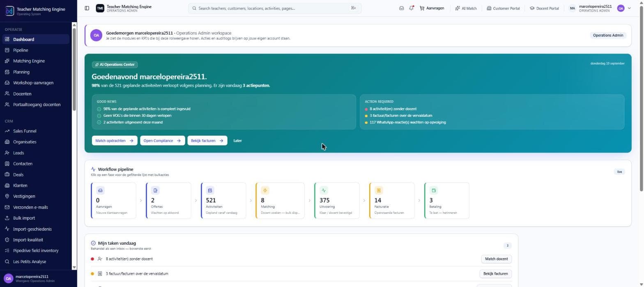Open Pipeline from the sidebar
The image size is (644, 287).
click(x=36, y=50)
